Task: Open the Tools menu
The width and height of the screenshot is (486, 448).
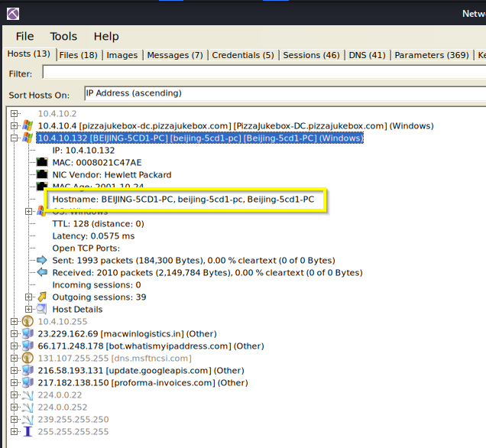Action: tap(63, 36)
